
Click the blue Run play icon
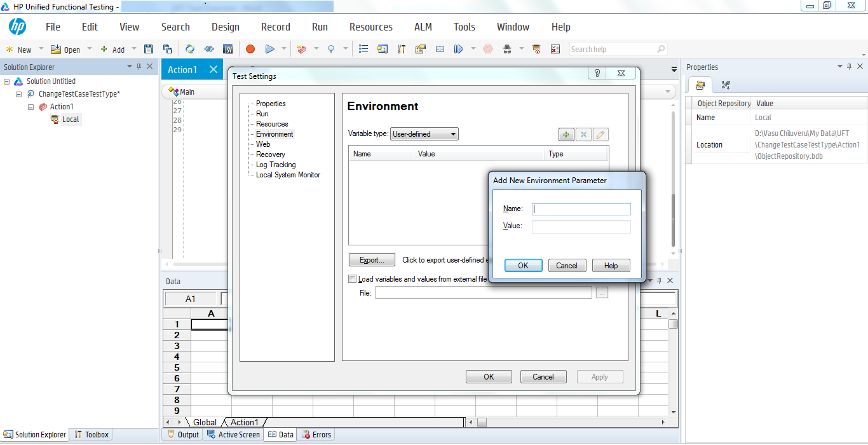[x=269, y=49]
